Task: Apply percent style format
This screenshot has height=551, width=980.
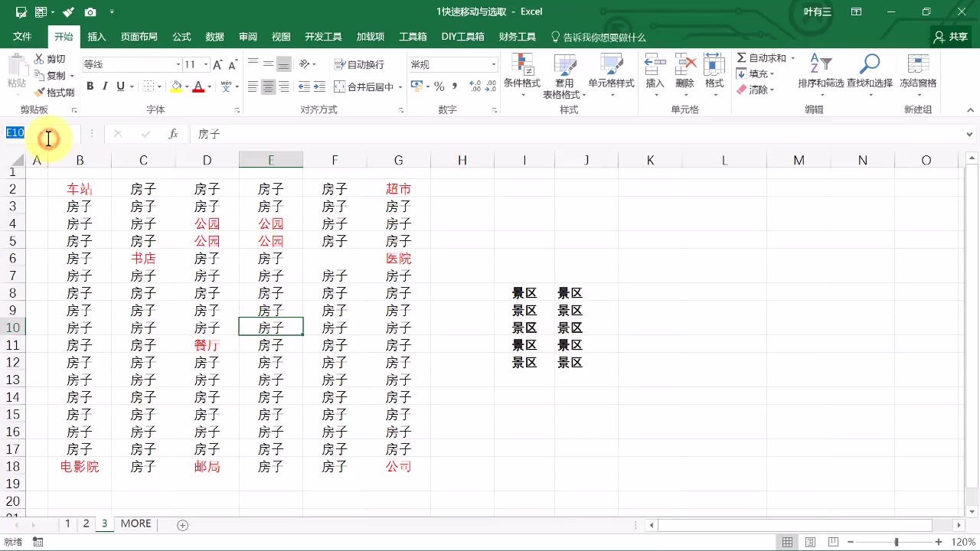Action: pos(439,86)
